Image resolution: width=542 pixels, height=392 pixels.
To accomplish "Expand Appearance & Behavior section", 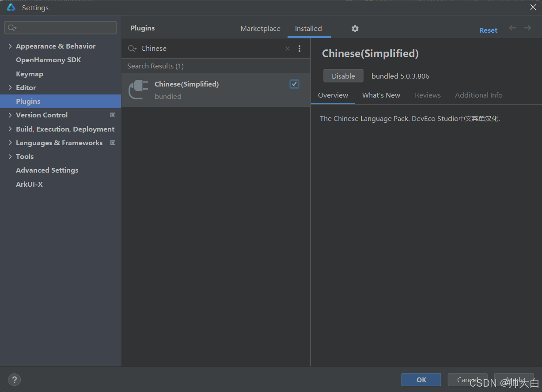I will tap(10, 46).
